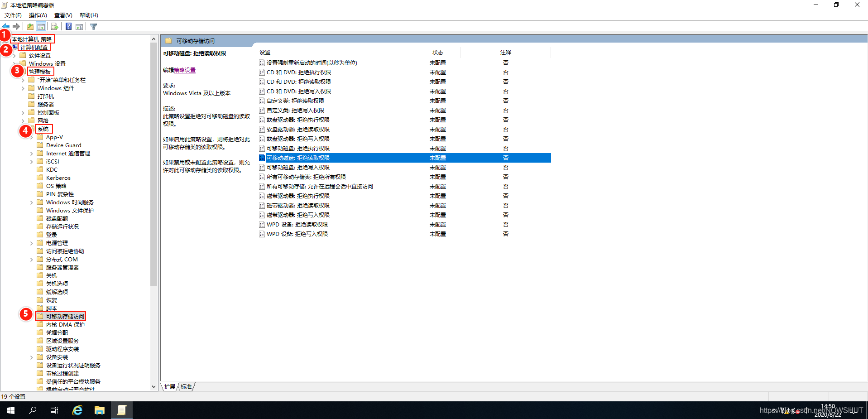Click the 设置强制重新启动的时间 policy icon
Screen dimensions: 868x419
click(262, 63)
